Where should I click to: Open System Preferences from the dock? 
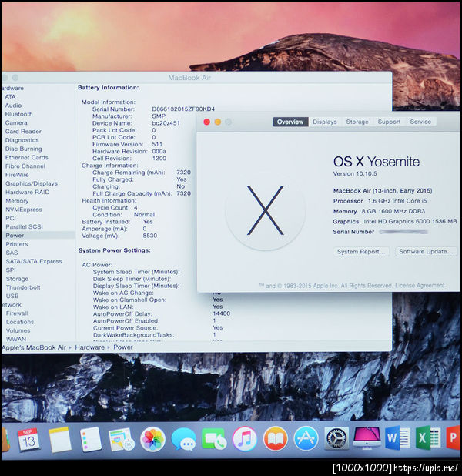(336, 439)
